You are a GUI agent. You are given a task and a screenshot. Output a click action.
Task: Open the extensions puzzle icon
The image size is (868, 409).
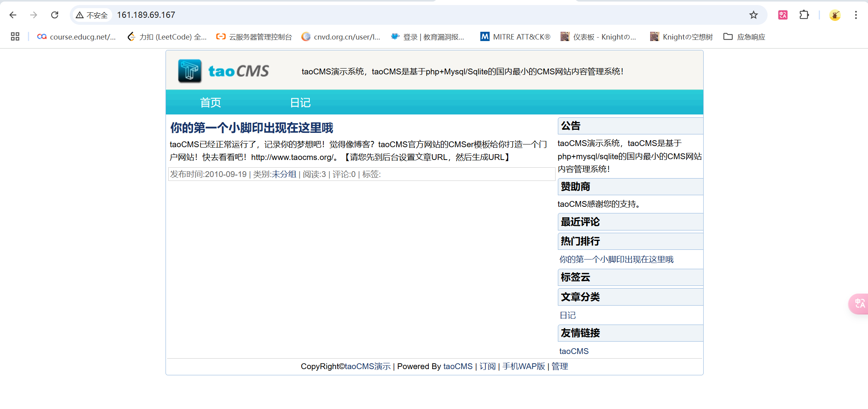pos(804,15)
